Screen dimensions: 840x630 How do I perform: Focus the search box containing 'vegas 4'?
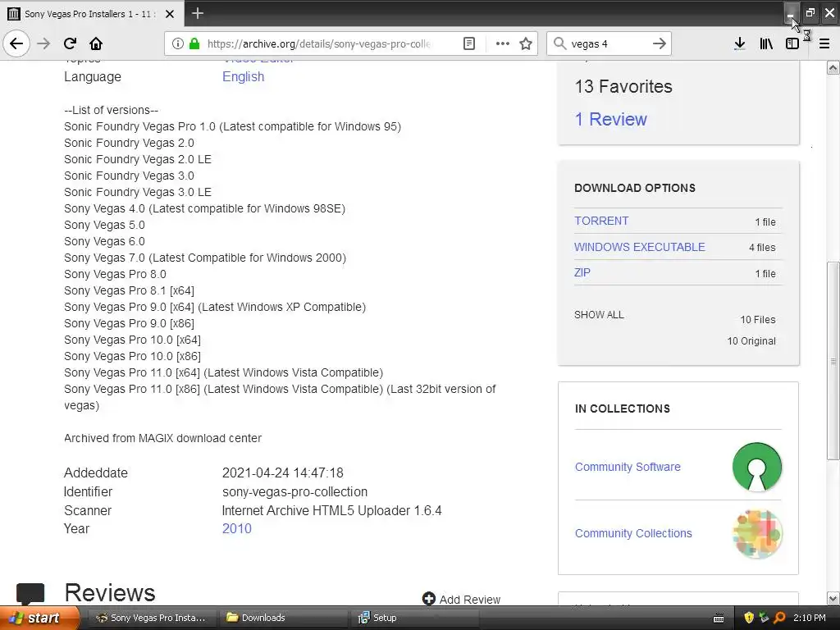pyautogui.click(x=609, y=43)
